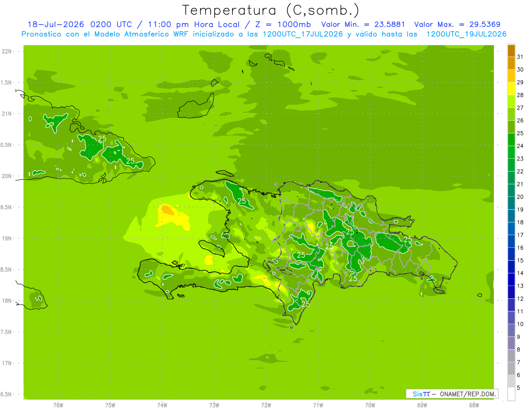Image resolution: width=532 pixels, height=411 pixels.
Task: Click the purple colorbar band between 9 and 10
Action: pyautogui.click(x=511, y=331)
